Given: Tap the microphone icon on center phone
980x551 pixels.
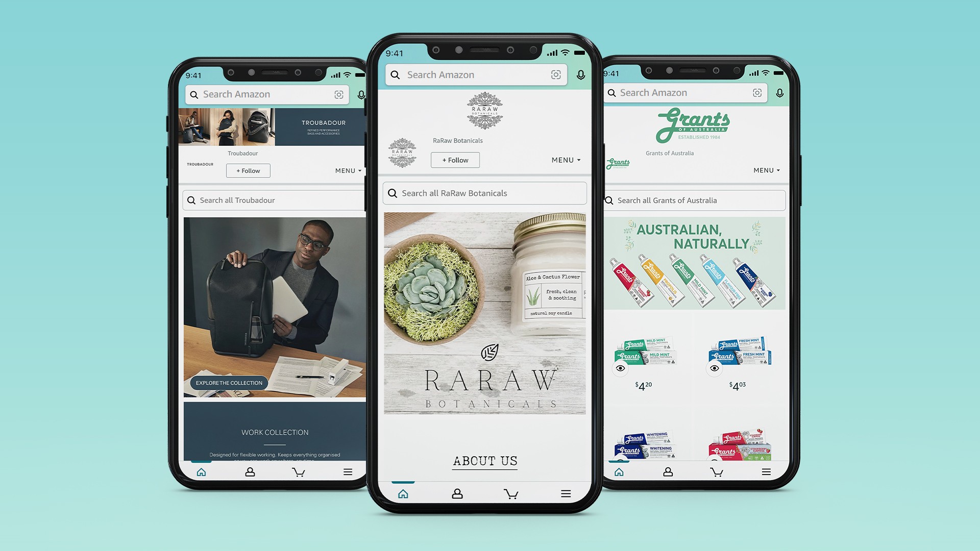Looking at the screenshot, I should point(580,74).
